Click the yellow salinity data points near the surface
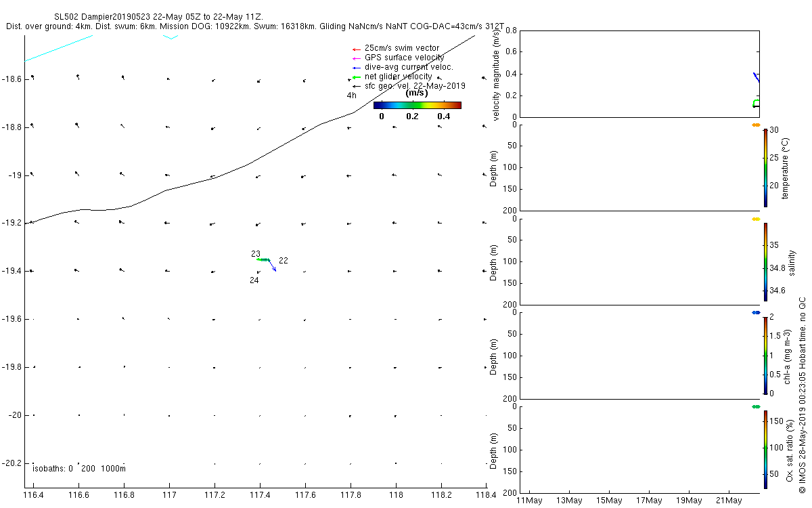This screenshot has height=508, width=812. pyautogui.click(x=756, y=219)
